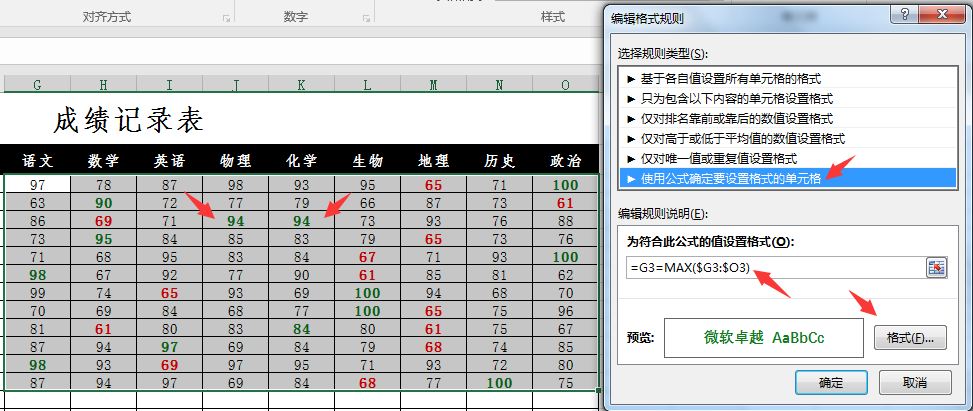Click the 生物 header cell
Image resolution: width=973 pixels, height=411 pixels.
(x=367, y=161)
